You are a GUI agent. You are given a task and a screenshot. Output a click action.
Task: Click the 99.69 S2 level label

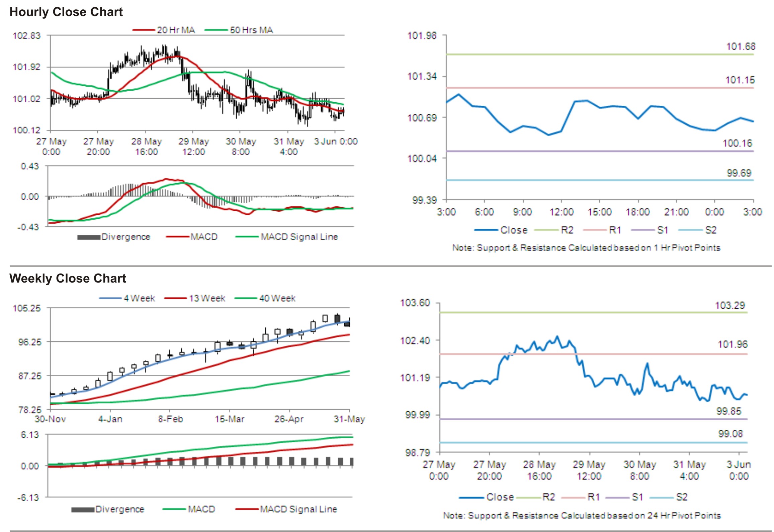pos(739,173)
